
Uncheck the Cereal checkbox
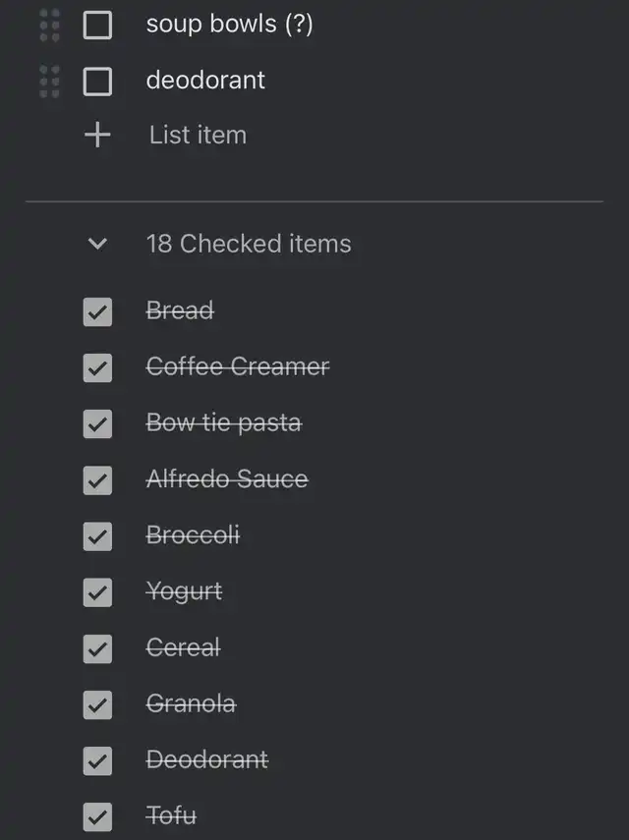pos(97,648)
